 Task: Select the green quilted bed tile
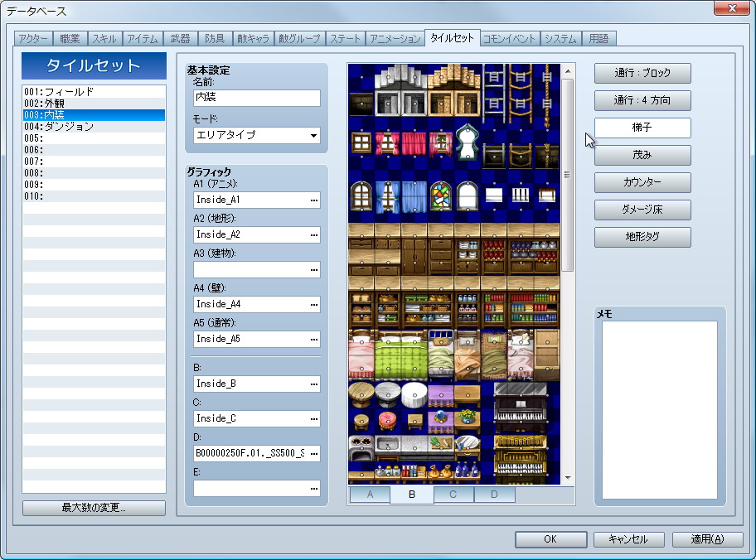[400, 356]
